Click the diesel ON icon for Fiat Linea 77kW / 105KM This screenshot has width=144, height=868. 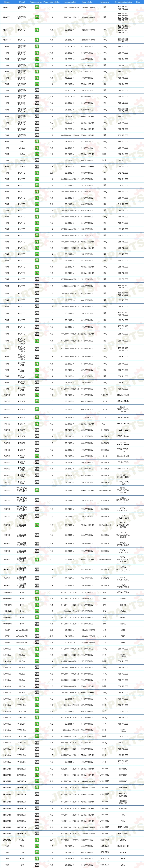pos(37,166)
